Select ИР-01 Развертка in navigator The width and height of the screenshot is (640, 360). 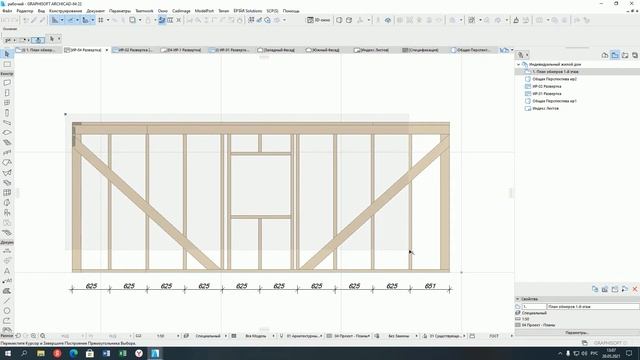point(547,94)
